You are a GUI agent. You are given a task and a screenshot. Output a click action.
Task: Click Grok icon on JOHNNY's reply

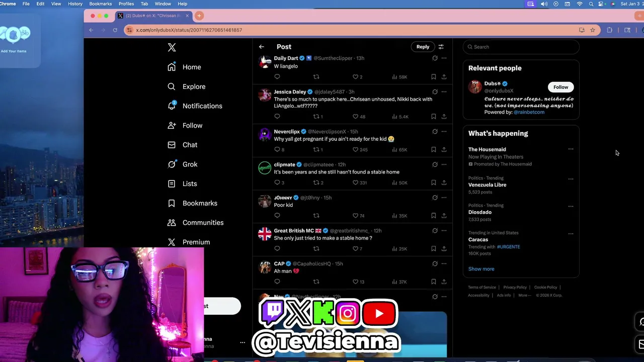pyautogui.click(x=435, y=198)
